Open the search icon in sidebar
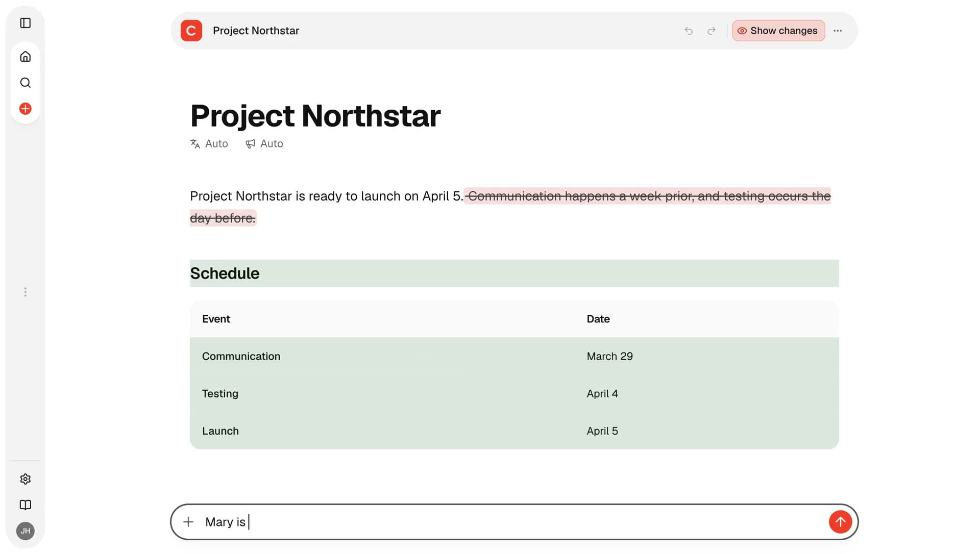 (x=25, y=83)
